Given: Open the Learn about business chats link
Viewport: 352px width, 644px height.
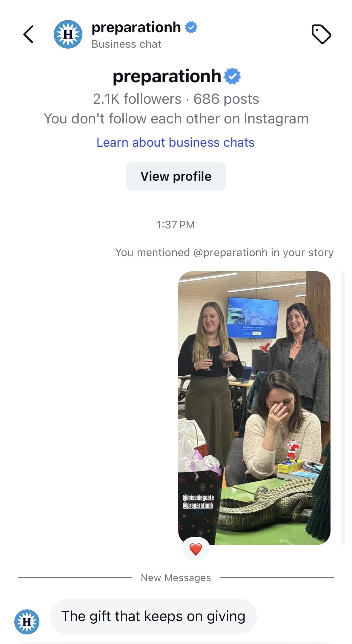Looking at the screenshot, I should click(176, 143).
